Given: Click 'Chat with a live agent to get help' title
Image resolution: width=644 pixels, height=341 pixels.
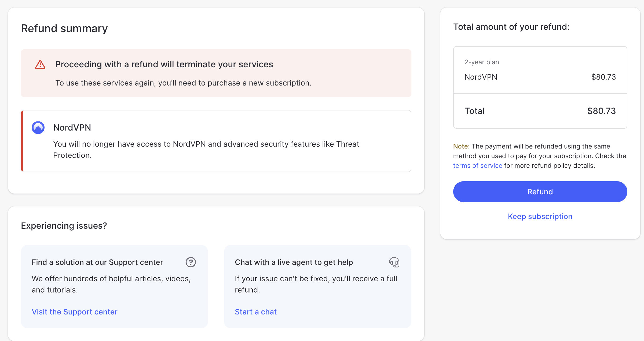Looking at the screenshot, I should click(294, 262).
